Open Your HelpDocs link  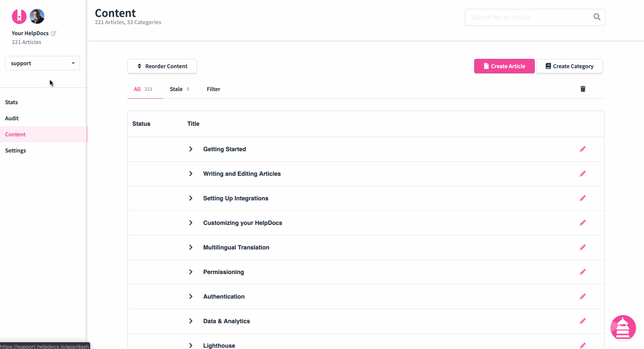click(x=30, y=33)
